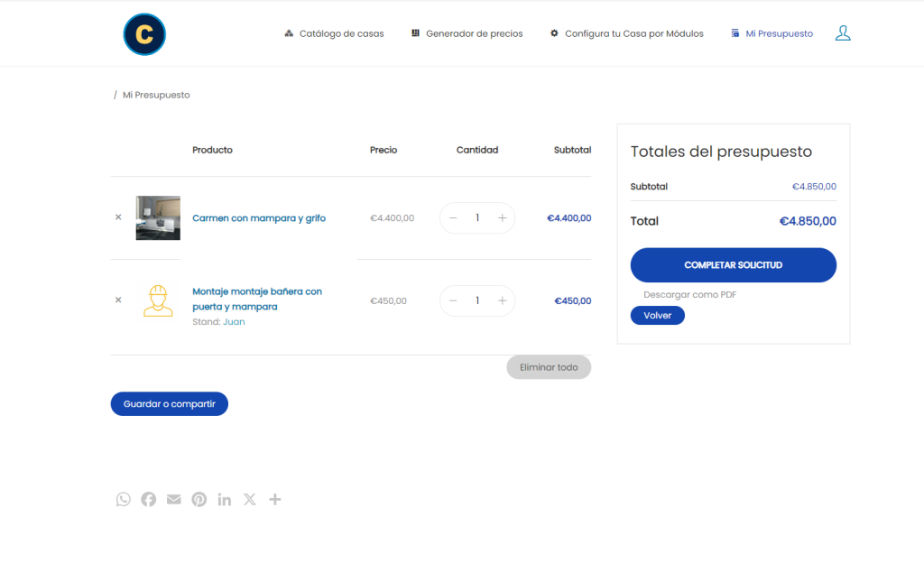The height and width of the screenshot is (572, 924).
Task: Share the budget on Facebook
Action: [149, 500]
